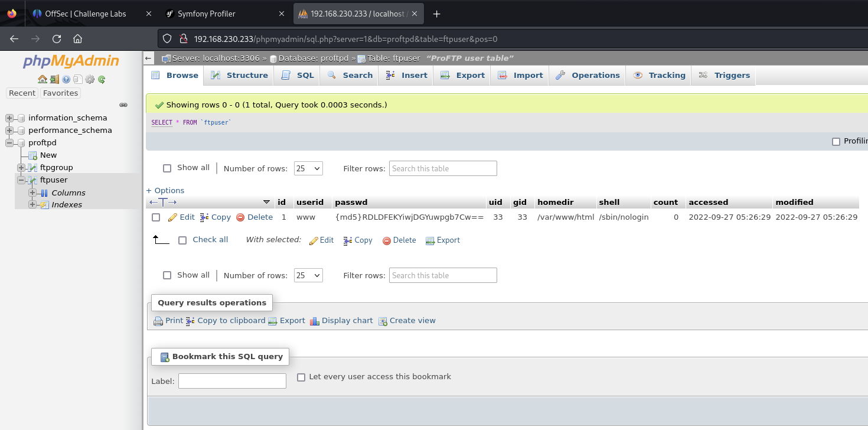Click the phpMyAdmin Home icon

pyautogui.click(x=42, y=79)
